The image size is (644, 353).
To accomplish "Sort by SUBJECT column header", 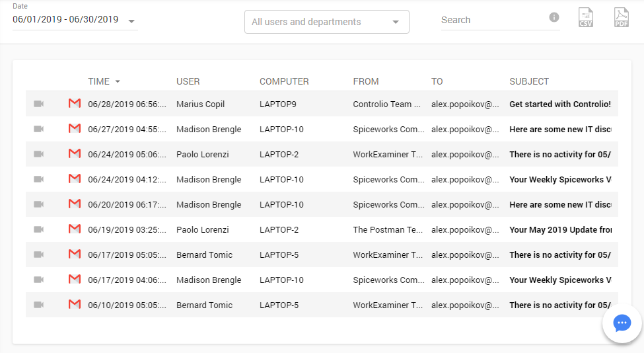I will pyautogui.click(x=528, y=81).
